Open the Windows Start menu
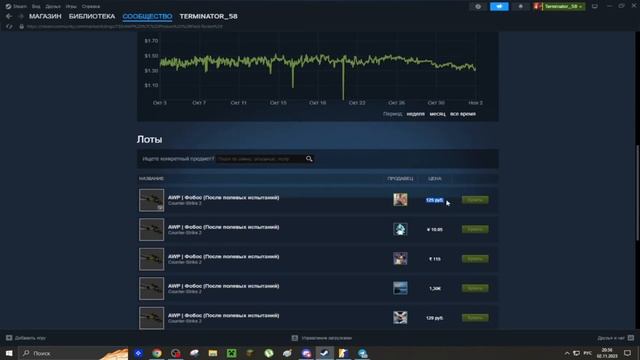Viewport: 640px width, 360px height. (9, 353)
